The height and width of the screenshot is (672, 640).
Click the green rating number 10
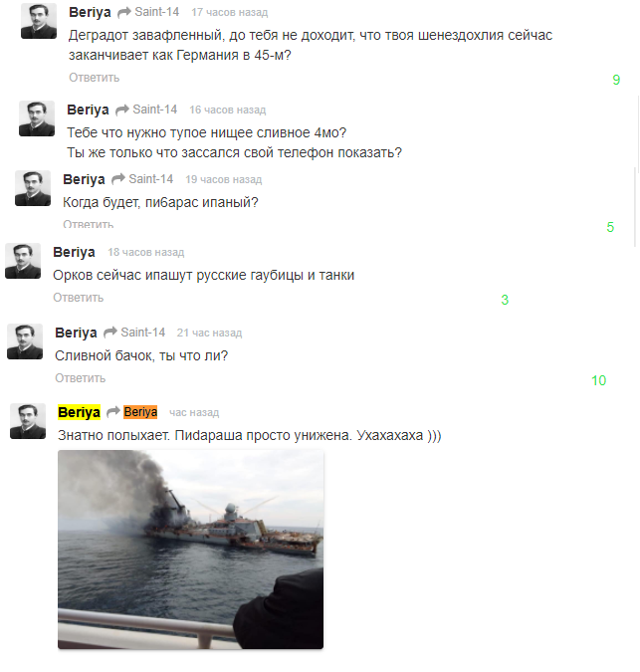tap(598, 380)
